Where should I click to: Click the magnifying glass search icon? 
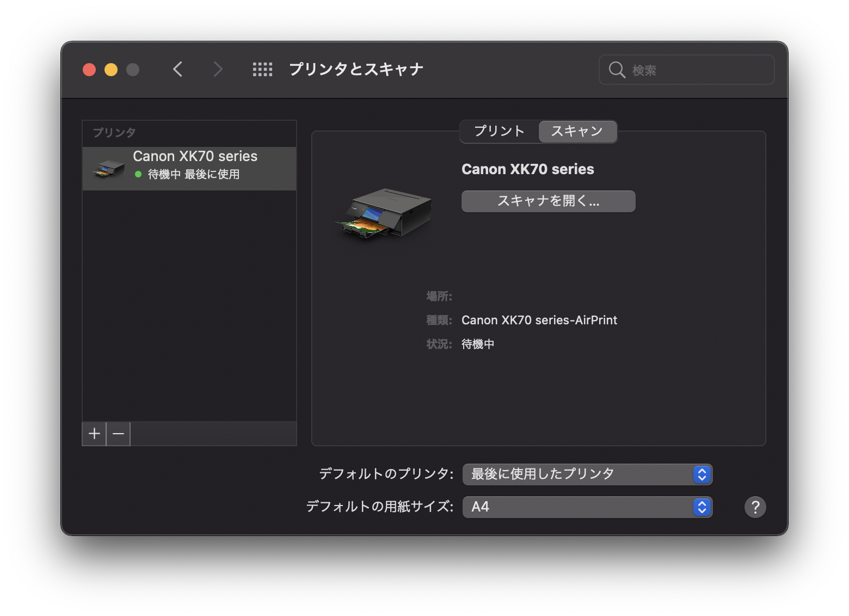(617, 70)
